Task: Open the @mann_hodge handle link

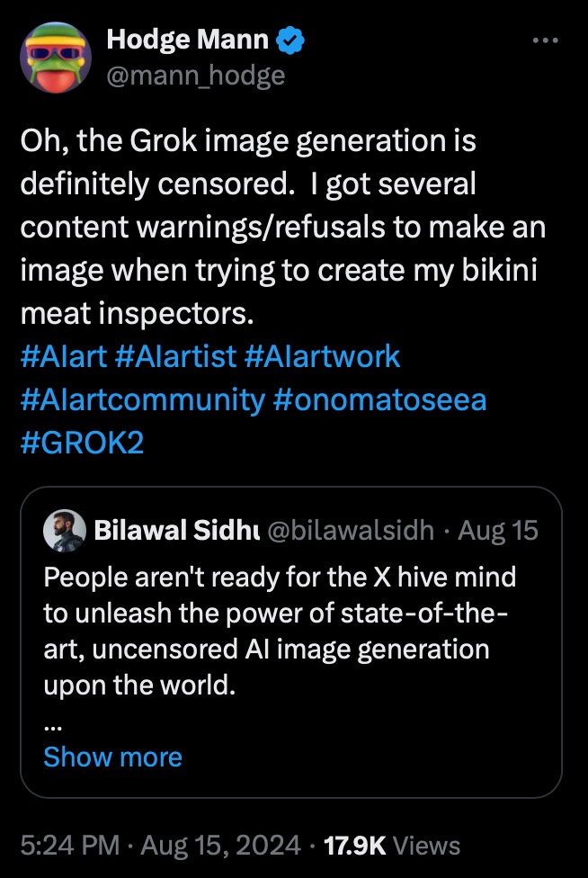Action: pos(195,76)
